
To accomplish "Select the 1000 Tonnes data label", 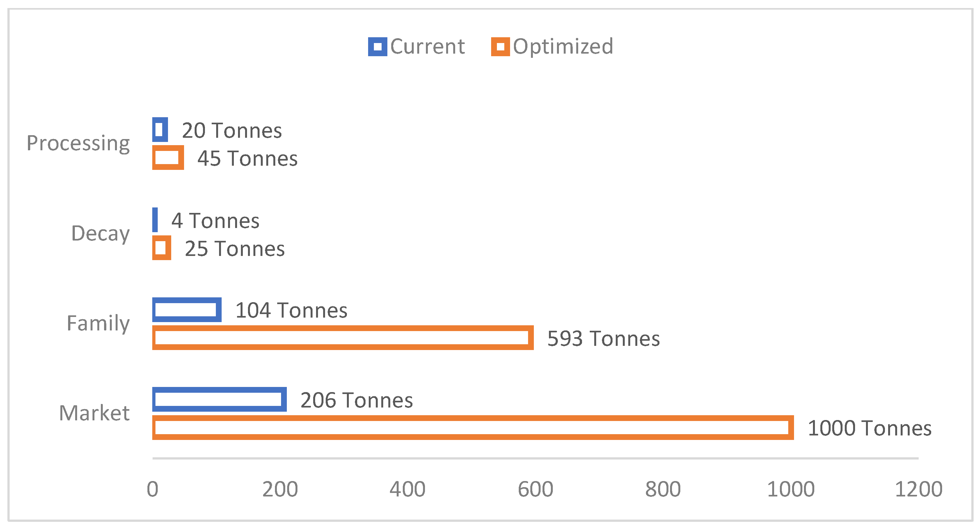I will [870, 428].
